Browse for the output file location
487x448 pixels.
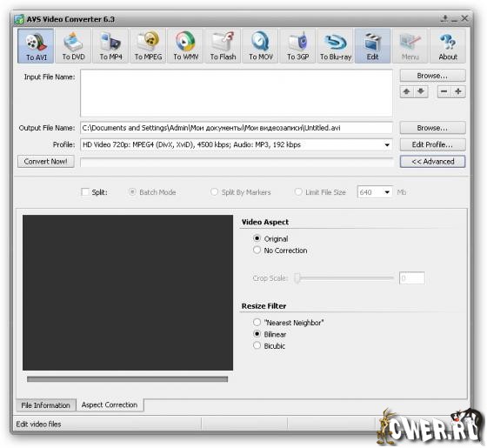(x=433, y=128)
